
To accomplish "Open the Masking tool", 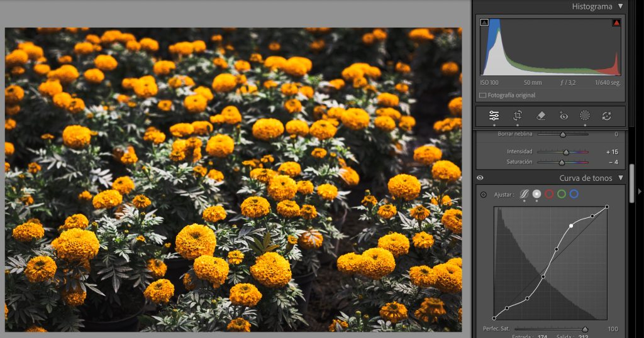I will tap(585, 116).
